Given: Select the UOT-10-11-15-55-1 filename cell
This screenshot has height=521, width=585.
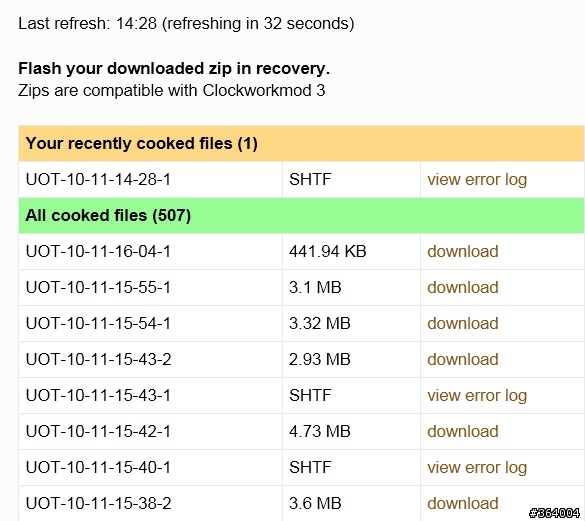Looking at the screenshot, I should coord(150,287).
